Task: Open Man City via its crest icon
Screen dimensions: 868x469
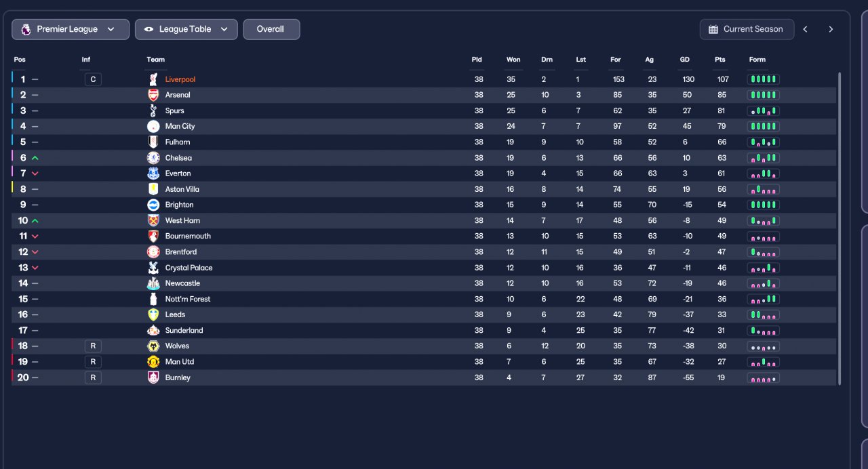Action: (153, 126)
